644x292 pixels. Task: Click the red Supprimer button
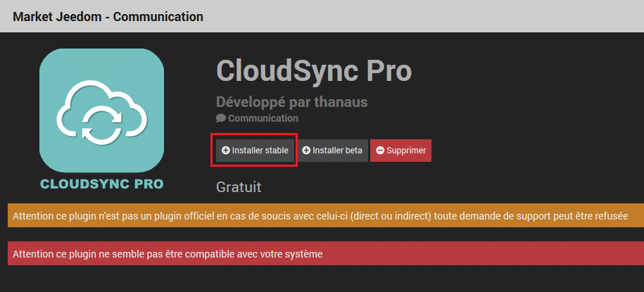pyautogui.click(x=401, y=151)
